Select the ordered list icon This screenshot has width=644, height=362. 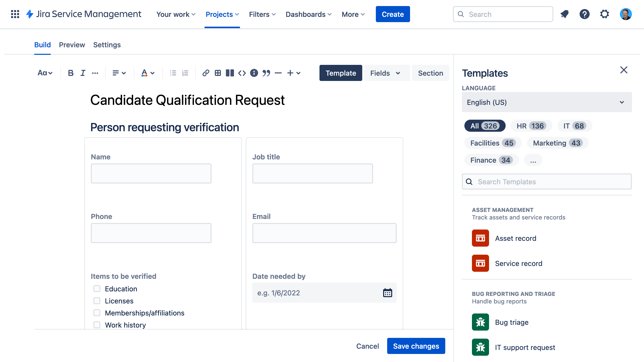click(185, 72)
